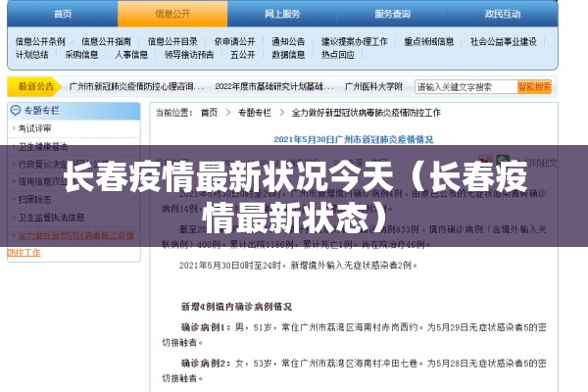
Task: Click the 请输入关键文字搜索 search field
Action: [465, 87]
